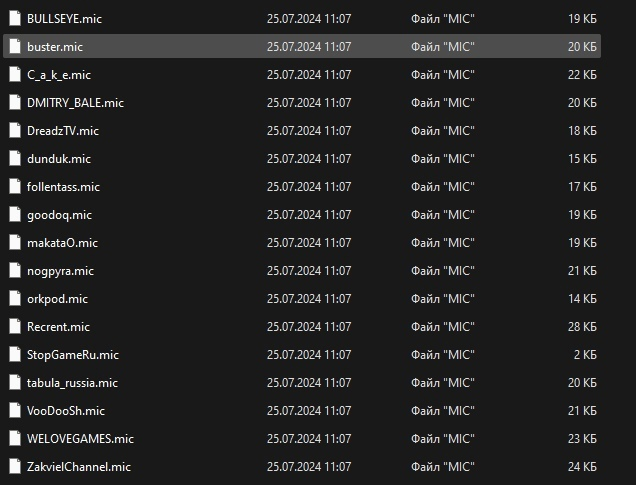636x485 pixels.
Task: Click the tabula_russia.mic file name
Action: click(72, 382)
